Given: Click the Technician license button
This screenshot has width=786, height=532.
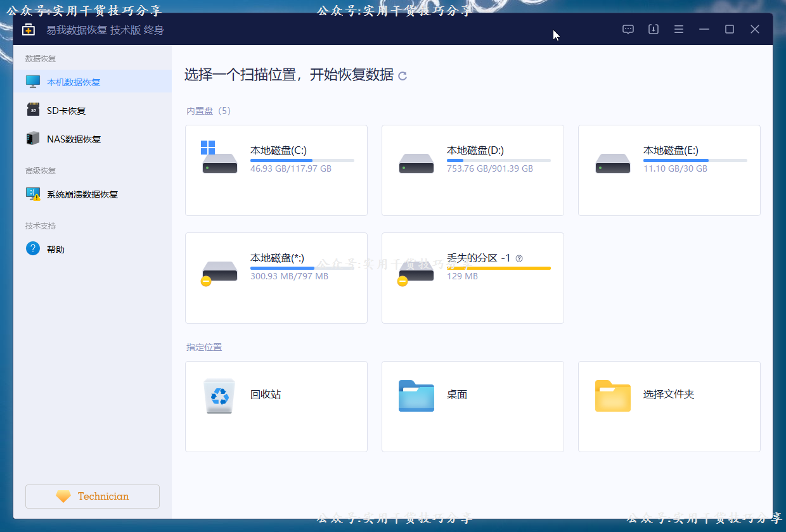Looking at the screenshot, I should pos(93,497).
